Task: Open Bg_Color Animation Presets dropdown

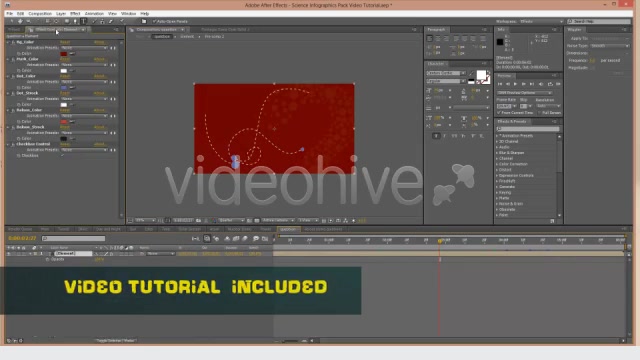Action: (x=84, y=48)
